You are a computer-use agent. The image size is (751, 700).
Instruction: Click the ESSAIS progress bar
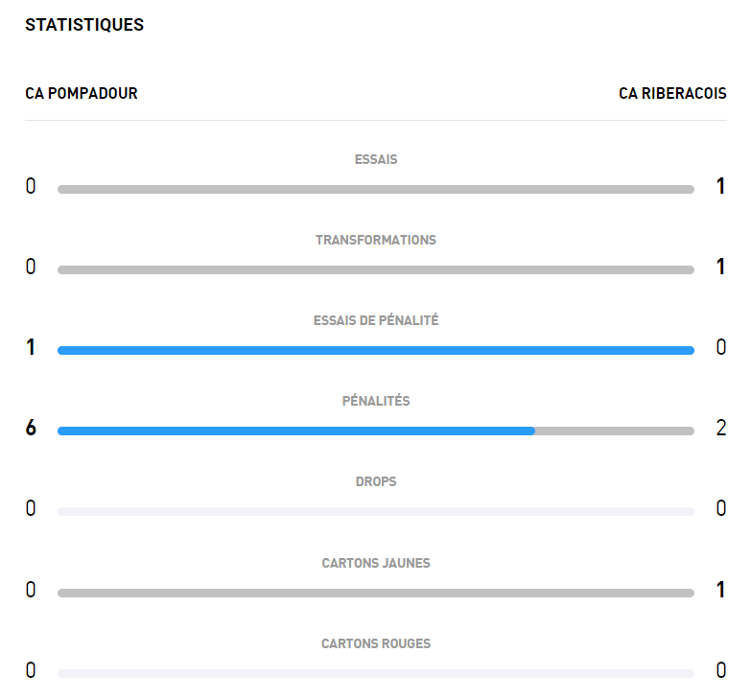(x=376, y=190)
